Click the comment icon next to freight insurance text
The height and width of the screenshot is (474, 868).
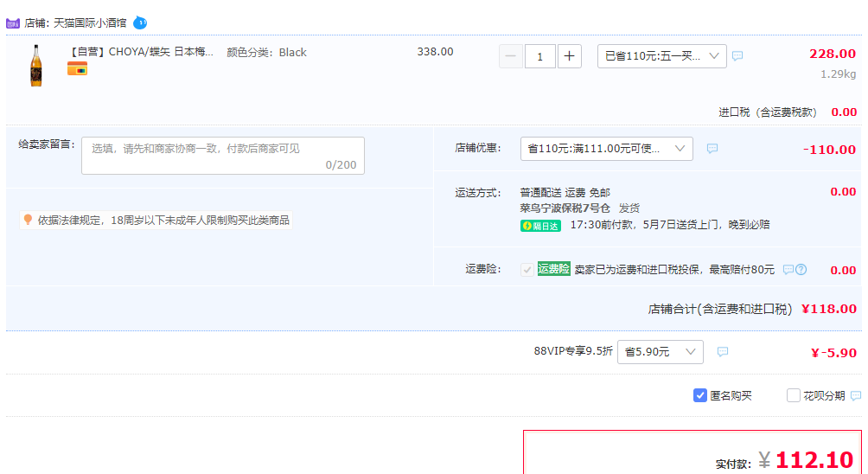(x=788, y=270)
